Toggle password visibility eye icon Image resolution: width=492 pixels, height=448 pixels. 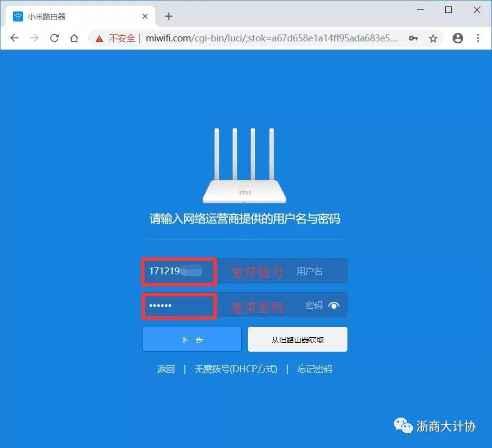(x=334, y=305)
